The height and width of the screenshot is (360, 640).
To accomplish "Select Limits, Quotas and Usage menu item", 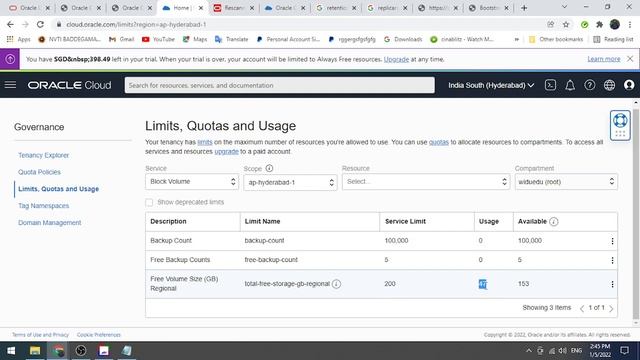I will 58,189.
